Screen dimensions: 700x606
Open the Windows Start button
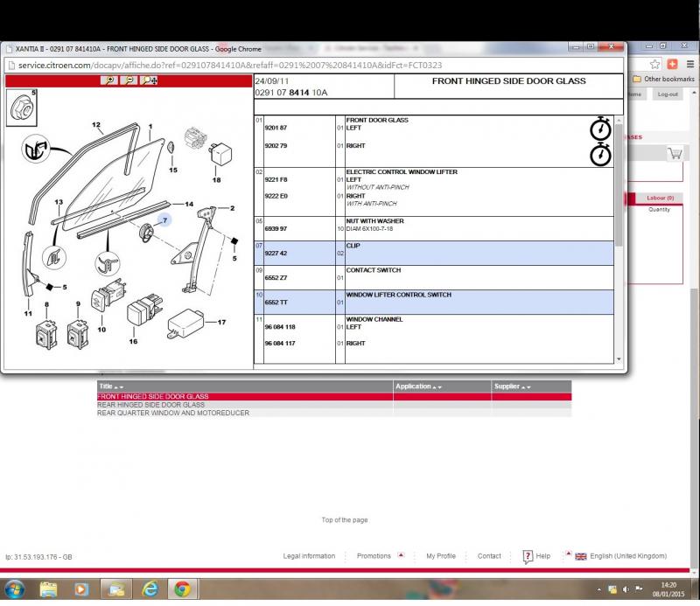pos(14,589)
